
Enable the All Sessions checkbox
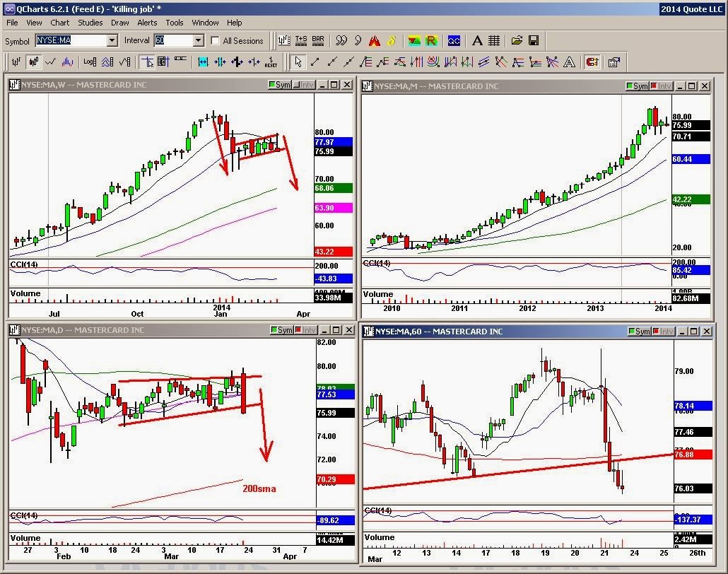(x=215, y=41)
